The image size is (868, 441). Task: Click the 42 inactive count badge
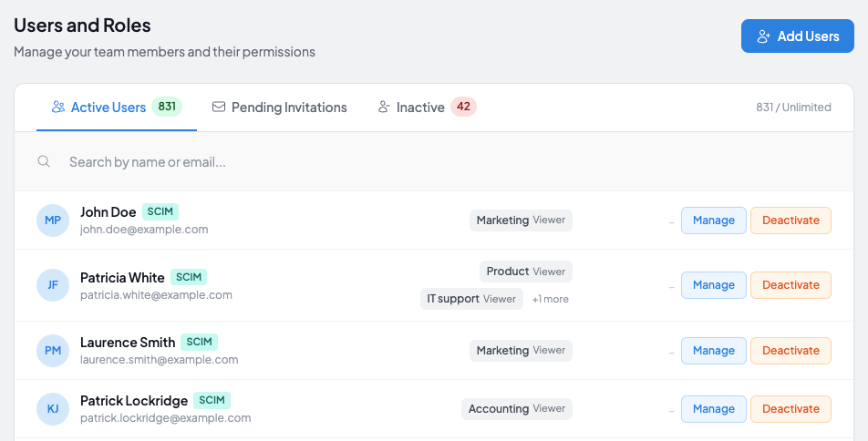[x=463, y=107]
